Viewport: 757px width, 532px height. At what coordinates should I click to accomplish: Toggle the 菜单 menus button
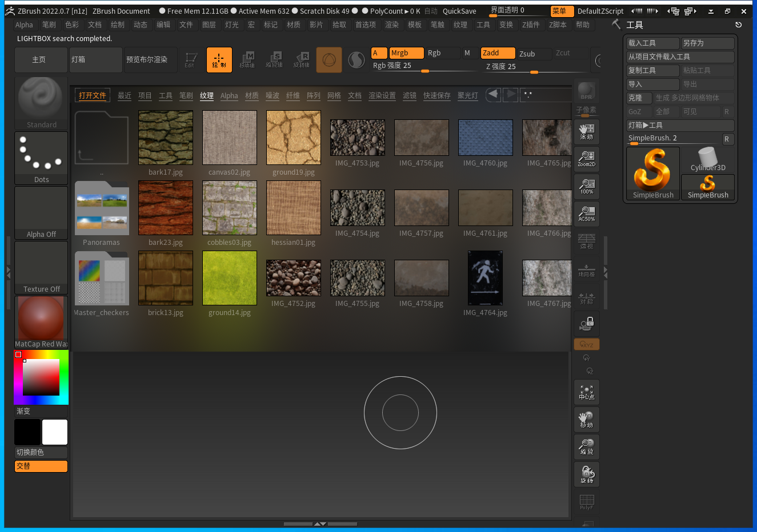click(562, 11)
